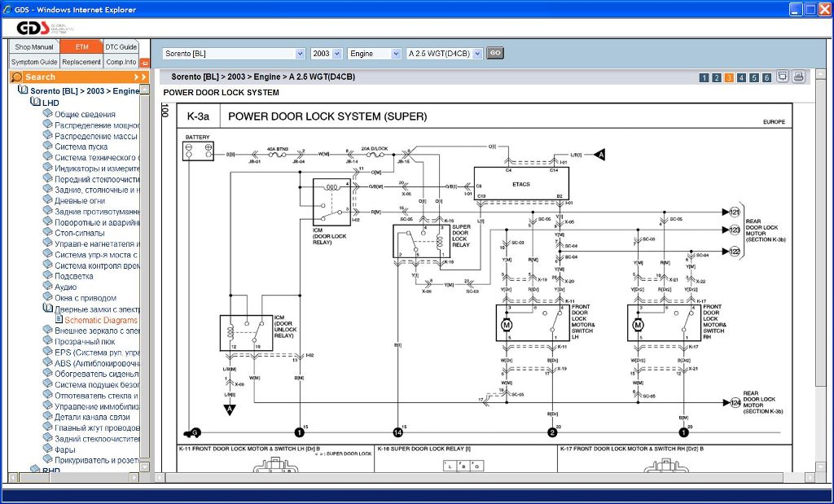Click the diagram's vertical scrollbar
834x504 pixels.
(x=820, y=269)
